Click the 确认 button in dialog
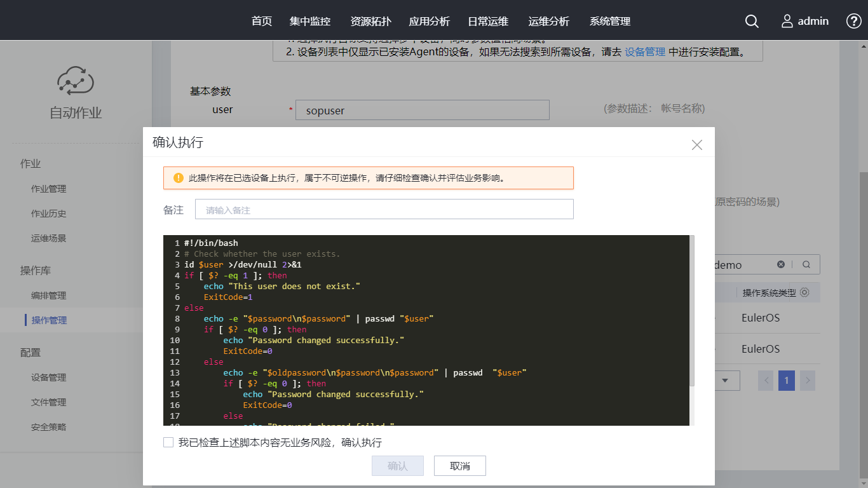Image resolution: width=868 pixels, height=488 pixels. point(398,466)
